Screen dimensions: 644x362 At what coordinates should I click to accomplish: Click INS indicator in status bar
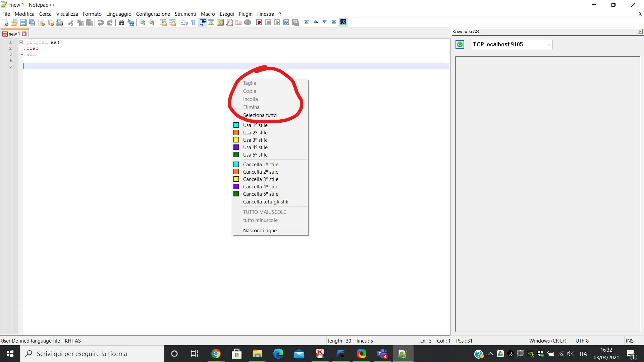click(x=630, y=341)
